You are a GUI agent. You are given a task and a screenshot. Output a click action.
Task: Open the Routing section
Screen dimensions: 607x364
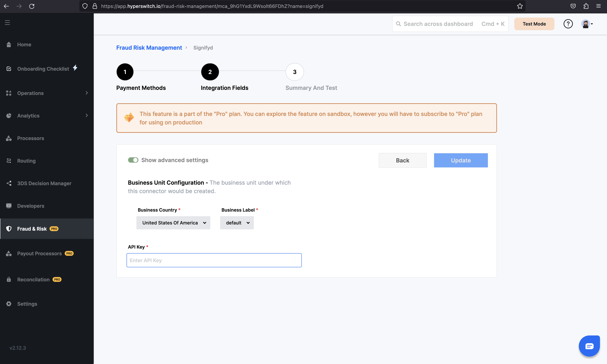pyautogui.click(x=26, y=161)
